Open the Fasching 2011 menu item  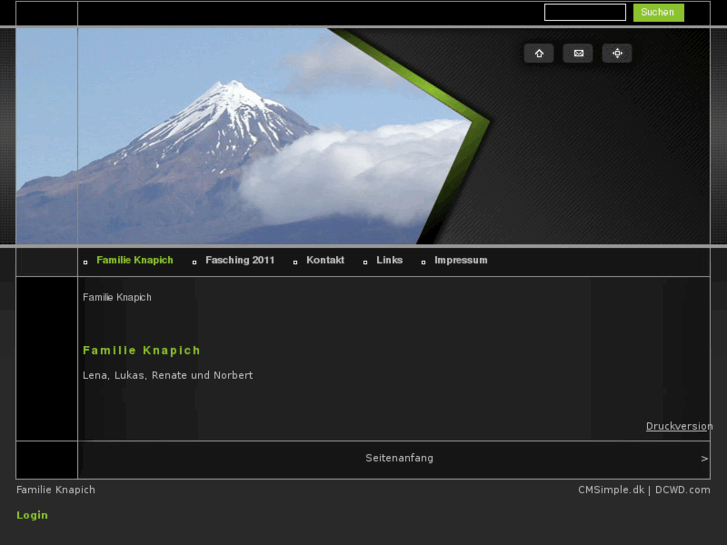pyautogui.click(x=240, y=260)
